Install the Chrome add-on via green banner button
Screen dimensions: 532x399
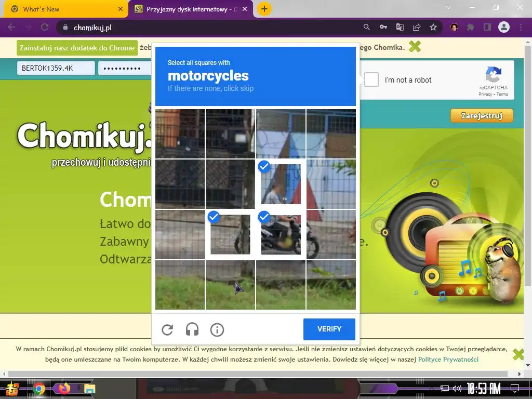point(77,48)
